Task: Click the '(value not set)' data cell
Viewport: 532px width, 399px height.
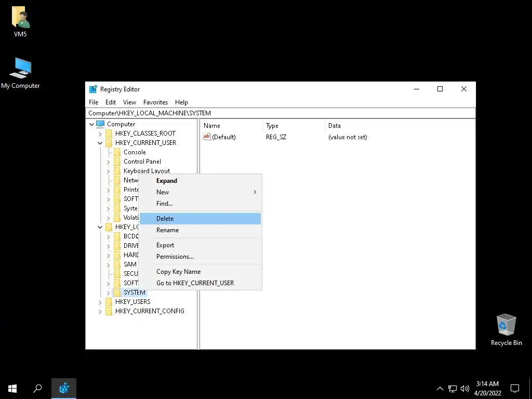Action: coord(348,137)
